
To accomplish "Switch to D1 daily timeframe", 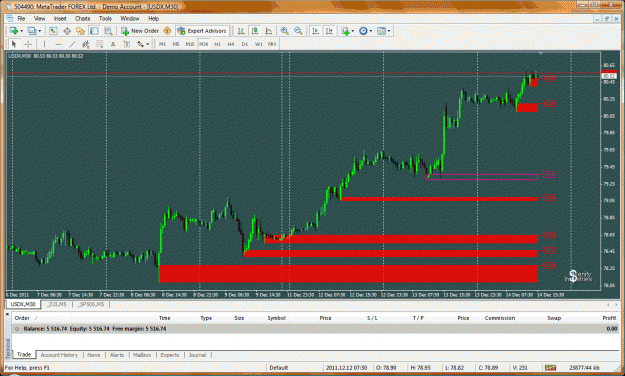I will 245,44.
